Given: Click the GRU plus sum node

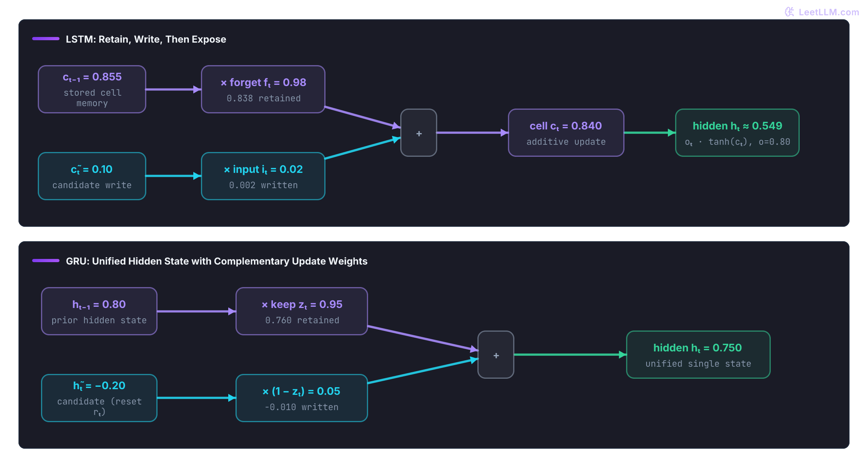Looking at the screenshot, I should (495, 355).
